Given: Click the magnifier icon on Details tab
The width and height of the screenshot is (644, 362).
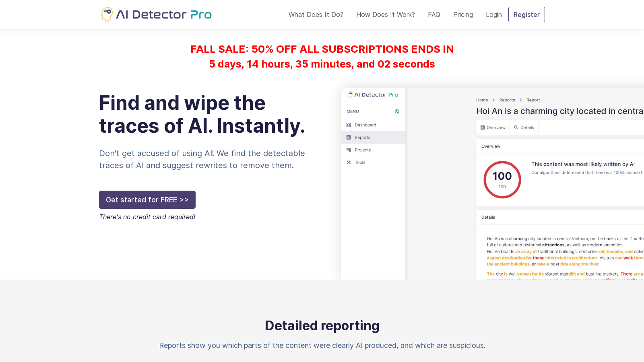Looking at the screenshot, I should click(x=516, y=128).
